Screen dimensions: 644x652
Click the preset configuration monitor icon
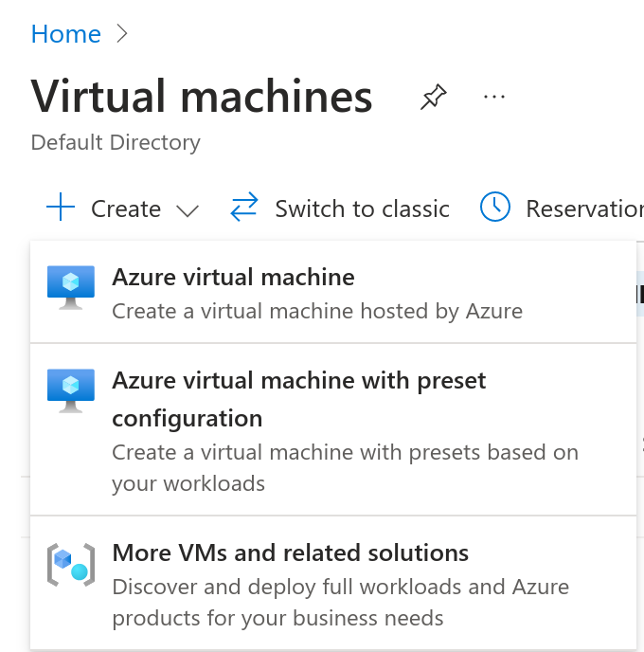pos(71,390)
